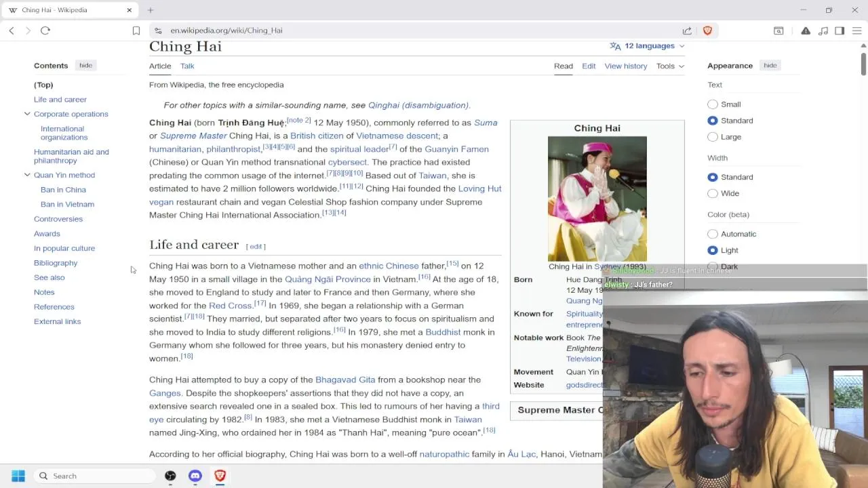Open Brave browser taskbar icon

[x=220, y=476]
